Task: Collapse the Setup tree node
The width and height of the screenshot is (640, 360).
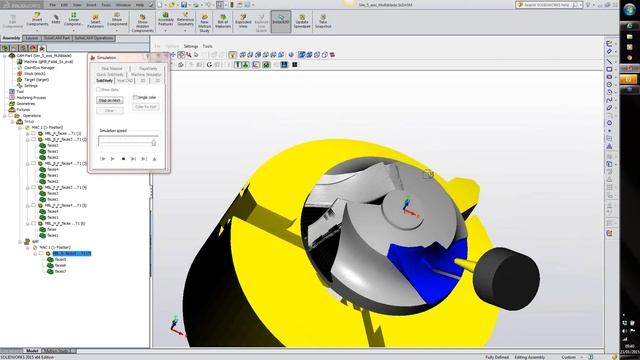Action: (x=12, y=122)
